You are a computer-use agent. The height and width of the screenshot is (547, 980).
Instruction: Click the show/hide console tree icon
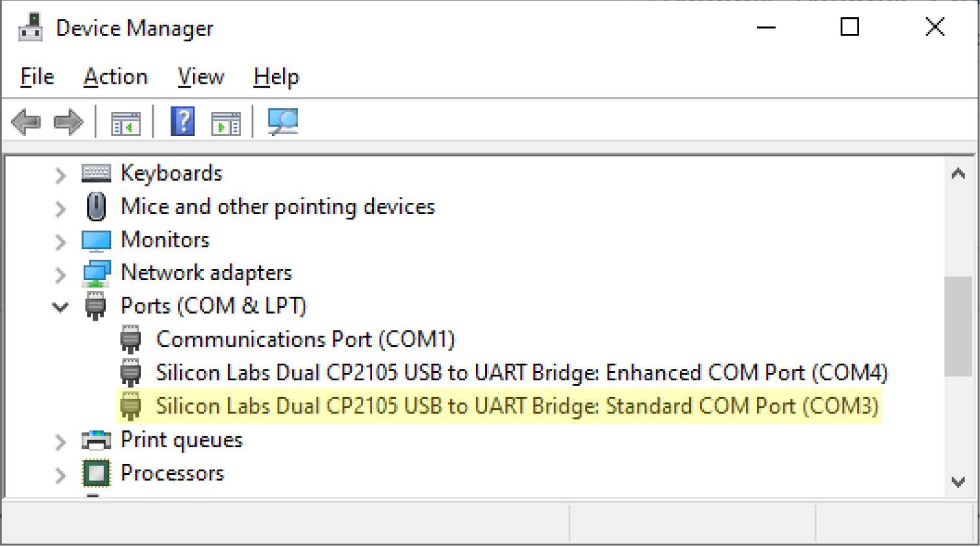[126, 122]
